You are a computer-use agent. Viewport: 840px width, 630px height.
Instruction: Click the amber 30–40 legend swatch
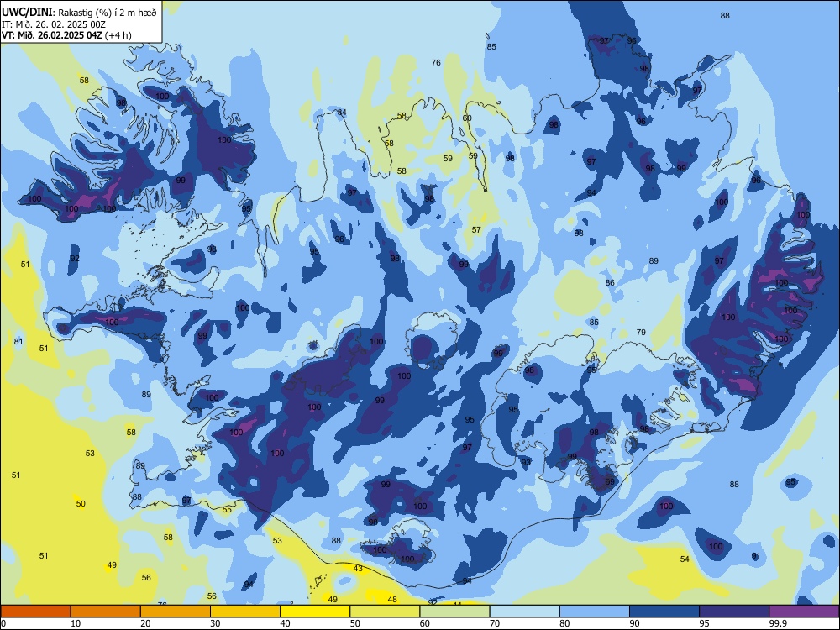pyautogui.click(x=245, y=612)
